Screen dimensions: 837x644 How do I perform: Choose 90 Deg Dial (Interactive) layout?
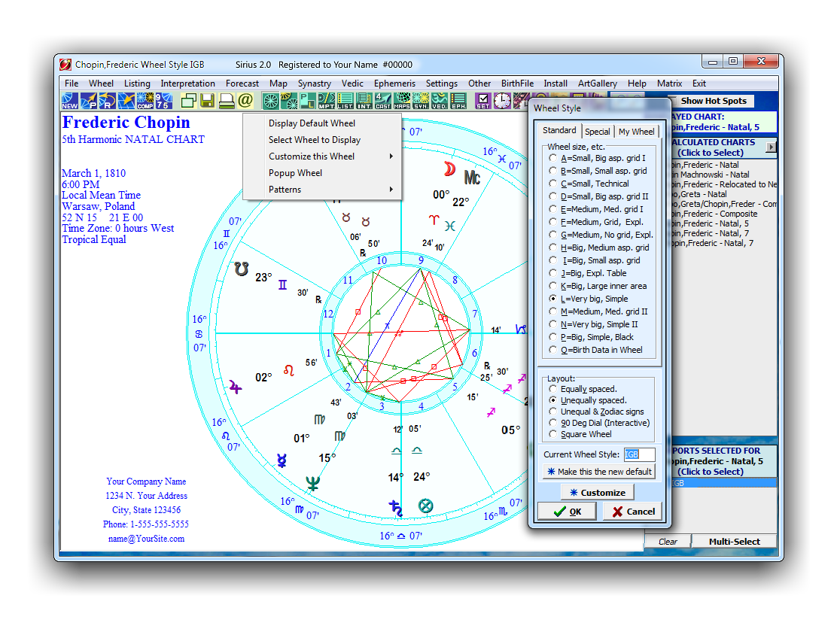[600, 423]
